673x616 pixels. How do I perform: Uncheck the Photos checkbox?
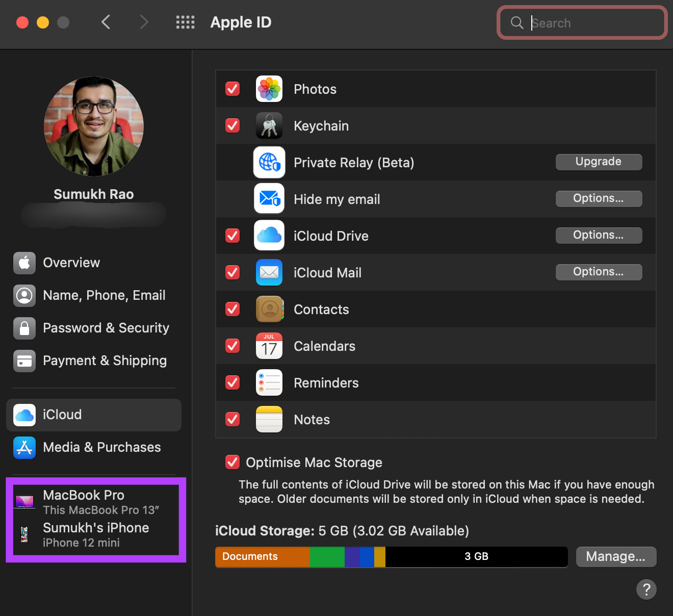click(x=232, y=89)
